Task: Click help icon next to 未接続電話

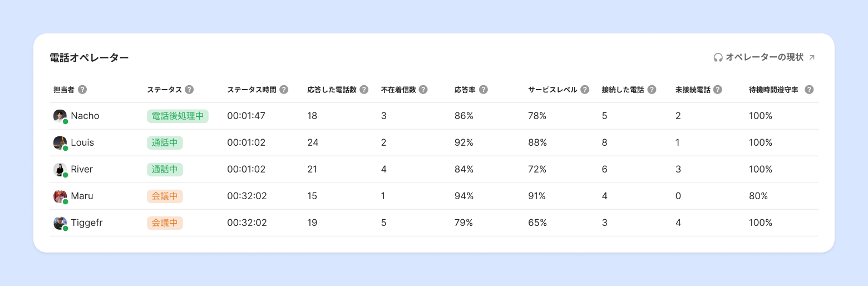Action: coord(718,90)
